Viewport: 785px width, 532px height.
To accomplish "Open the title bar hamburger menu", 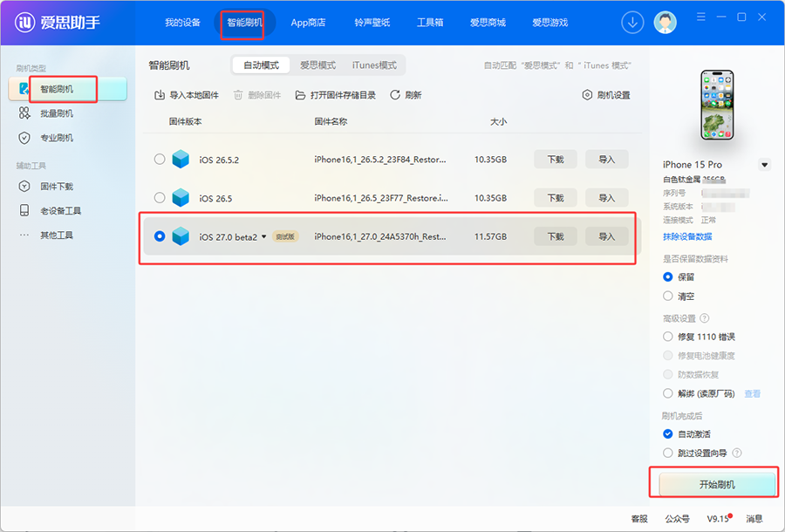I will 701,17.
